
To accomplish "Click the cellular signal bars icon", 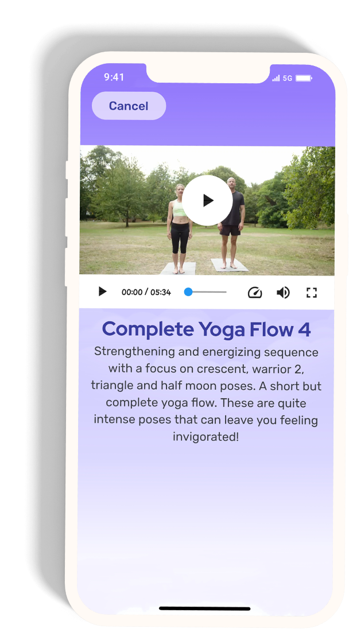I will [276, 78].
